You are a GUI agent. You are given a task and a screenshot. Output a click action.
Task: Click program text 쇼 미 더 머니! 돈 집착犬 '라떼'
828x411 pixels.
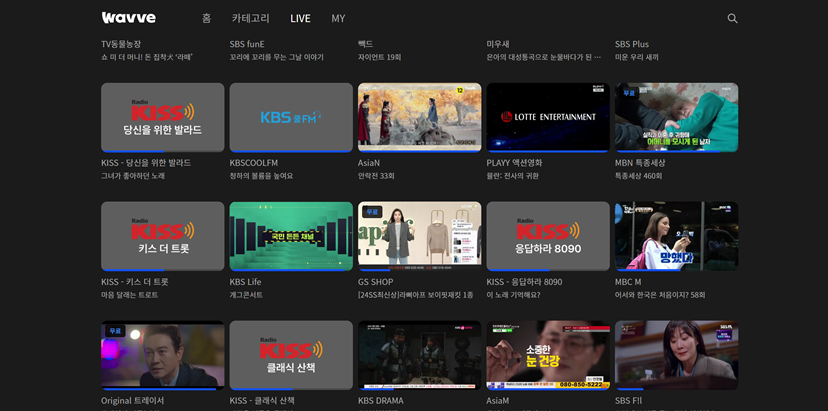[147, 57]
